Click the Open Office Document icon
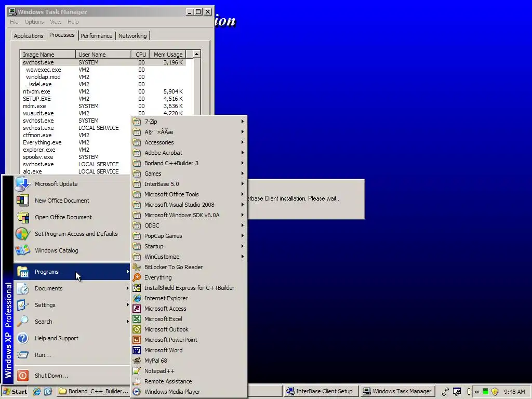The height and width of the screenshot is (399, 532). (23, 217)
